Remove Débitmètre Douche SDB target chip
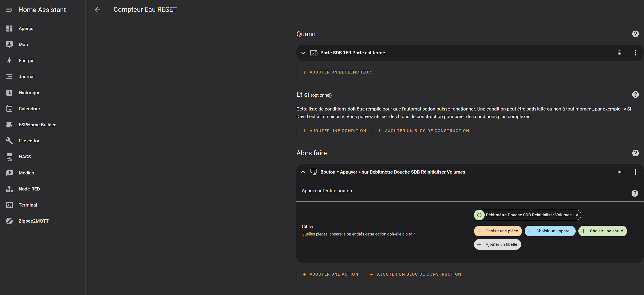 [x=577, y=215]
